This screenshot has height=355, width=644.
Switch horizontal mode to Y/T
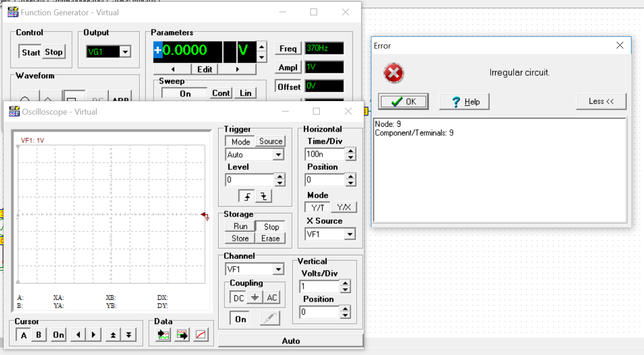pos(318,208)
